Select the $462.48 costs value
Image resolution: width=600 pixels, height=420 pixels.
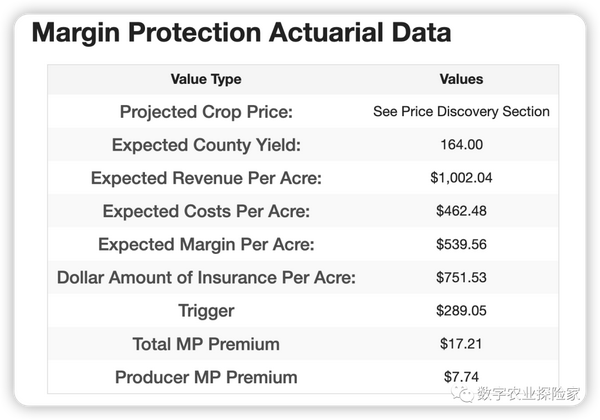[x=461, y=211]
